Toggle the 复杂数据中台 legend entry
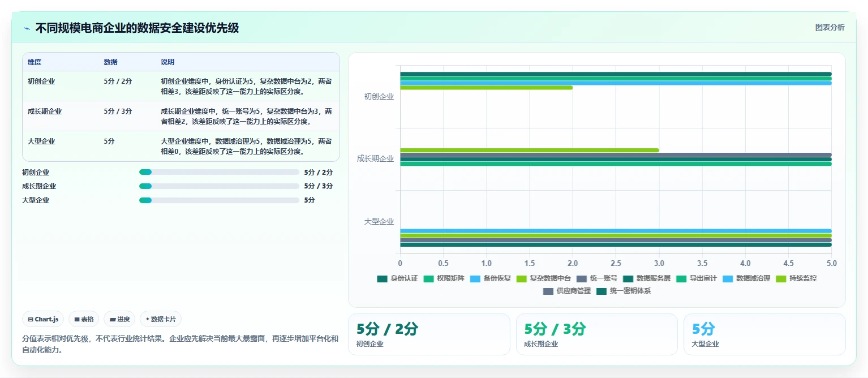This screenshot has height=378, width=868. [x=544, y=278]
